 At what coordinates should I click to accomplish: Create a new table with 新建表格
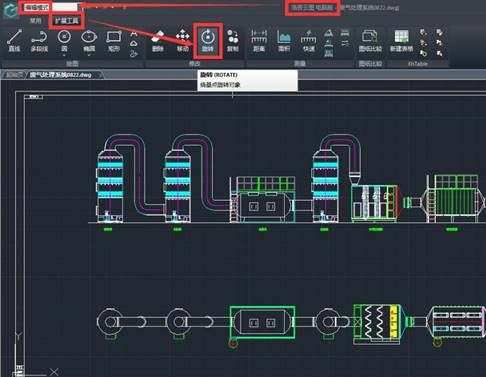pyautogui.click(x=402, y=41)
